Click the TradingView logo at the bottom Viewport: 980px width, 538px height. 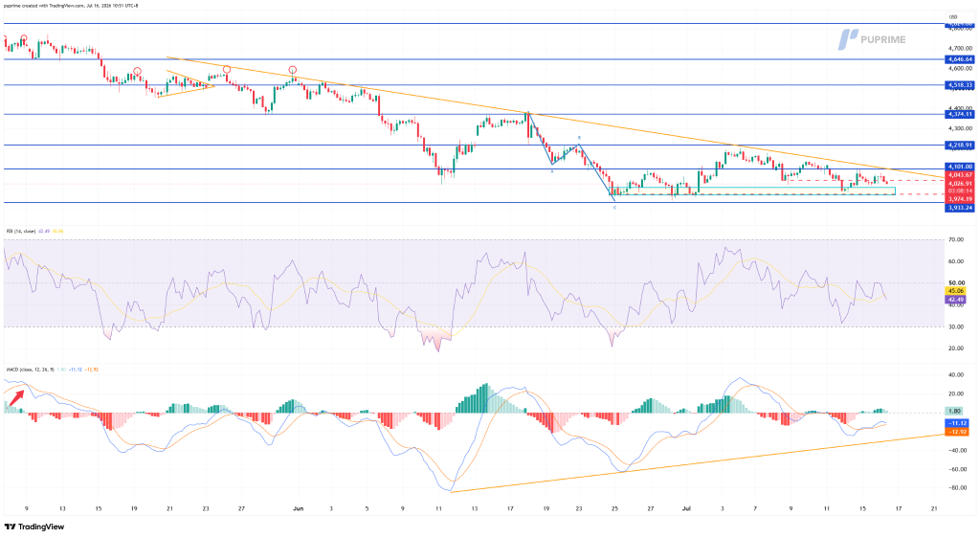click(34, 527)
